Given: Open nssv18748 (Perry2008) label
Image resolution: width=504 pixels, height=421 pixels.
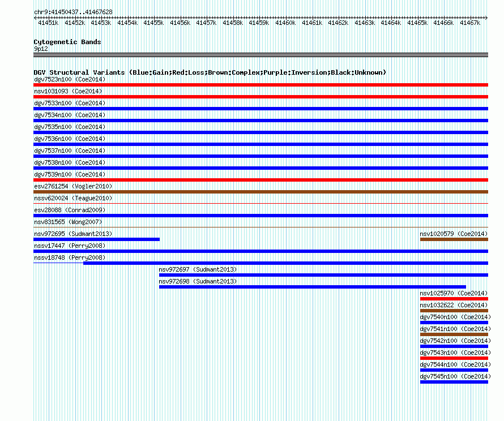Looking at the screenshot, I should coord(70,257).
